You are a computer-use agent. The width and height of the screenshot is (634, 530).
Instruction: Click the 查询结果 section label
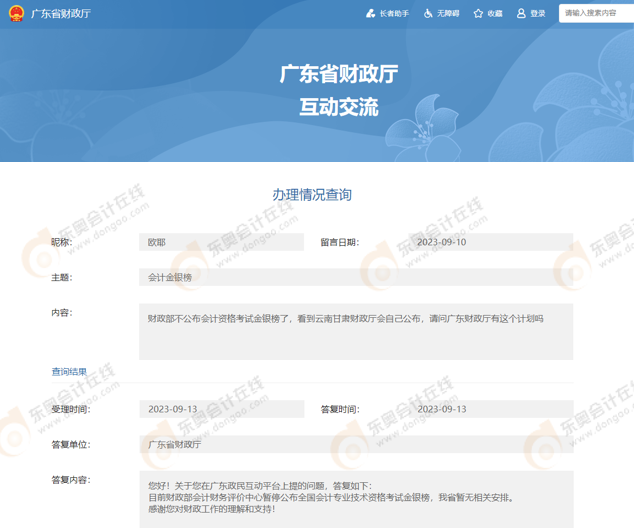(69, 371)
